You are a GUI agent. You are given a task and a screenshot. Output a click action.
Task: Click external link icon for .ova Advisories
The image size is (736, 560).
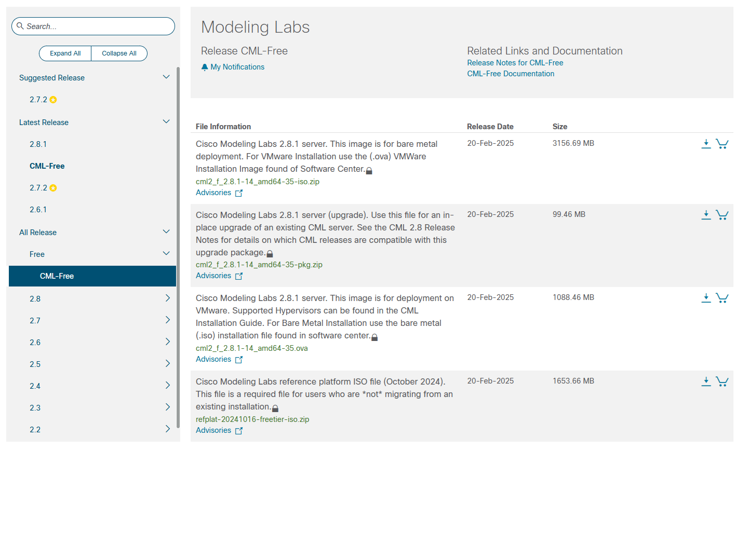tap(239, 360)
